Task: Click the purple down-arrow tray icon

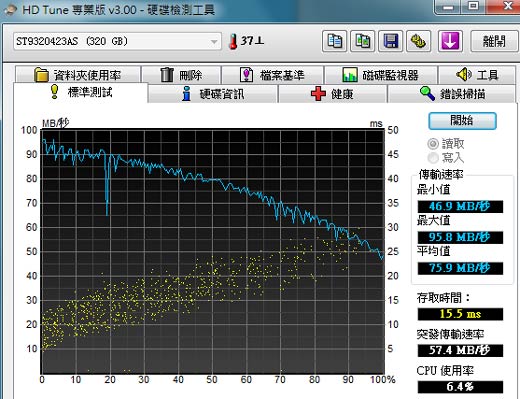Action: coord(450,41)
